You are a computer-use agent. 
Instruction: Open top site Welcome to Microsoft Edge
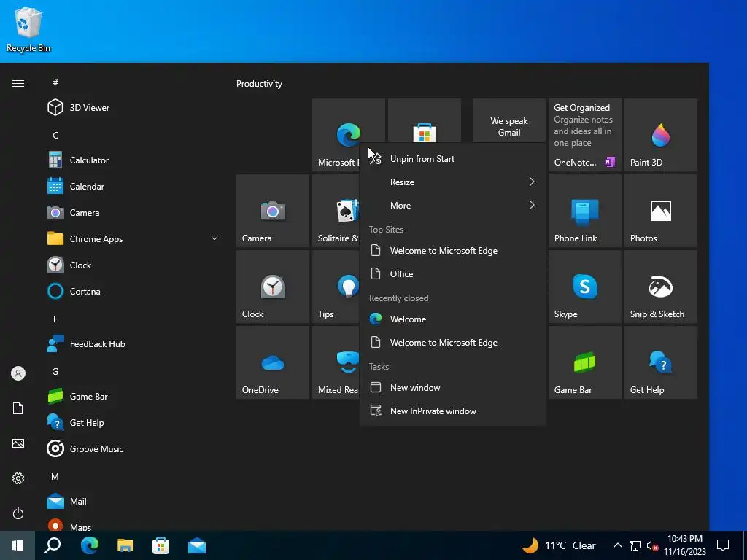click(x=452, y=251)
